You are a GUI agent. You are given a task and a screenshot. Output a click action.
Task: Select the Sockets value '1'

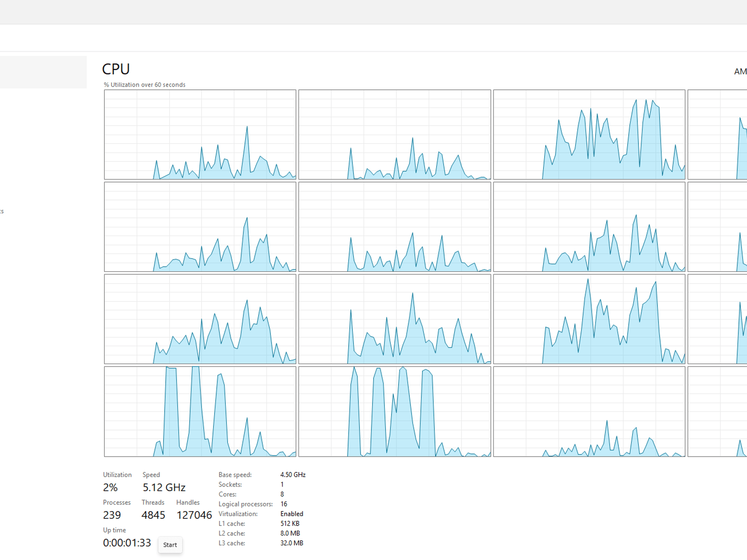click(x=282, y=485)
